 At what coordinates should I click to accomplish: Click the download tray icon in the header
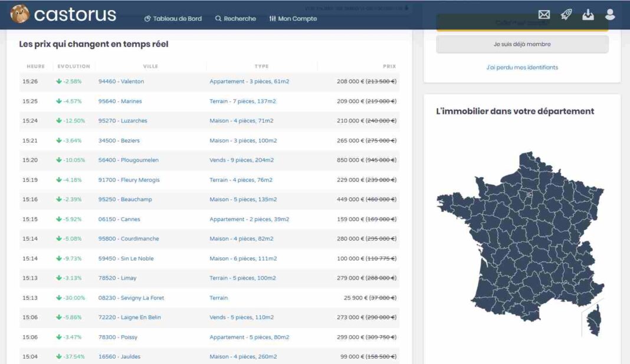click(x=587, y=15)
